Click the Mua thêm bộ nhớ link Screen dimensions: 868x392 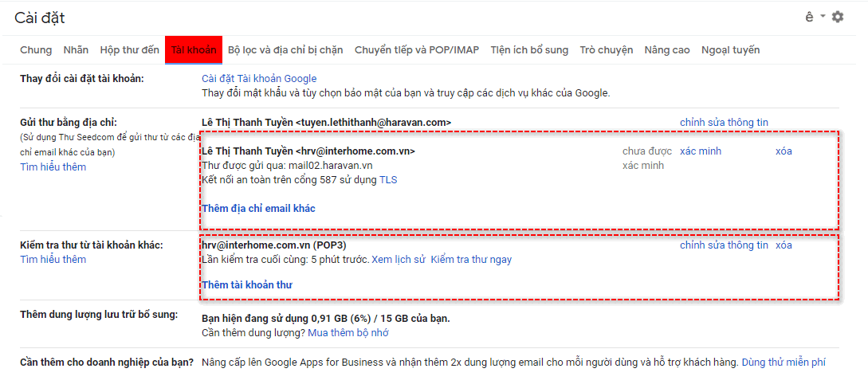point(348,332)
